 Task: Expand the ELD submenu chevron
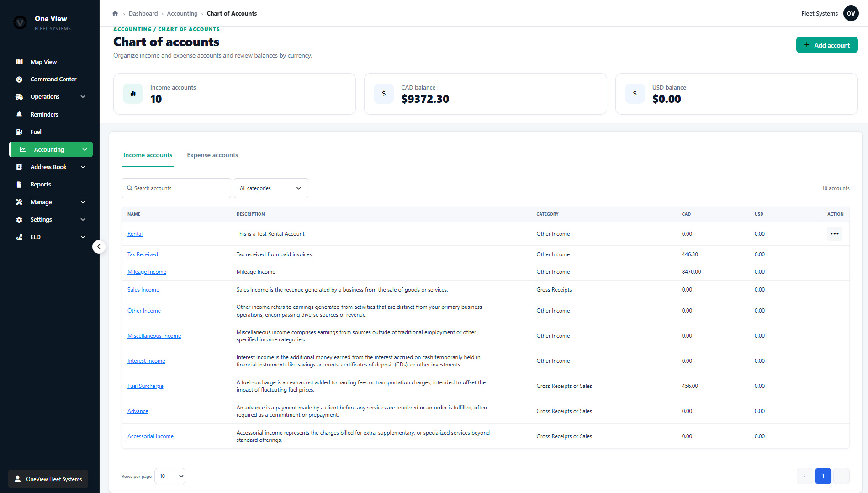point(83,237)
